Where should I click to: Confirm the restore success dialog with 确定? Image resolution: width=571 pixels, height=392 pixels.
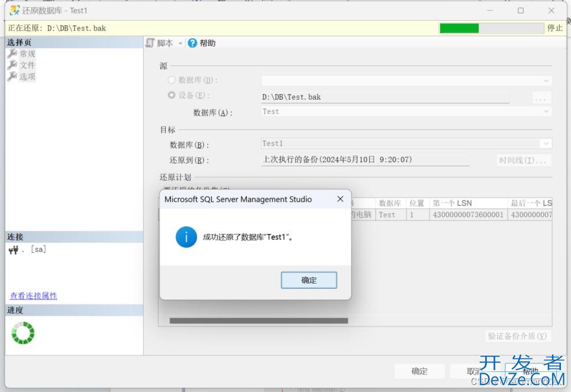click(x=309, y=280)
